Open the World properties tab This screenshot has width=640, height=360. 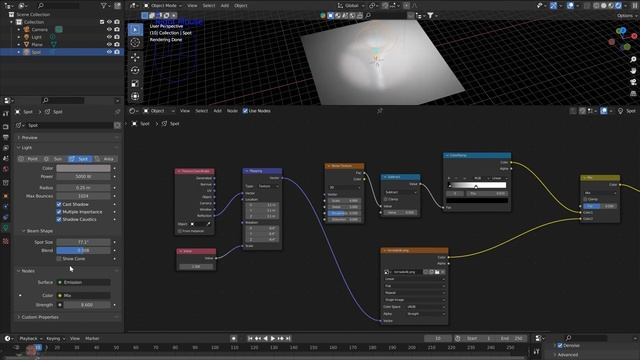(5, 169)
